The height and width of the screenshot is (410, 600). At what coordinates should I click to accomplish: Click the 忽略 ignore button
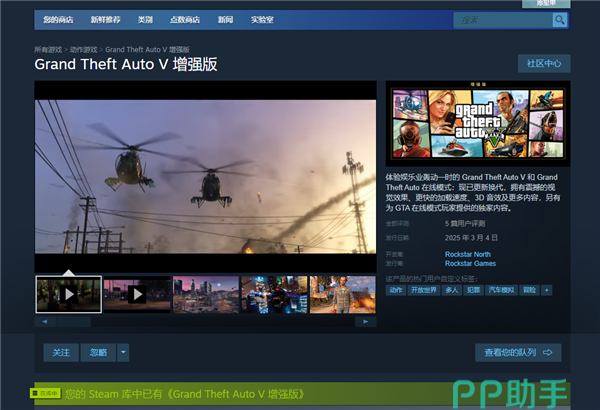coord(97,353)
